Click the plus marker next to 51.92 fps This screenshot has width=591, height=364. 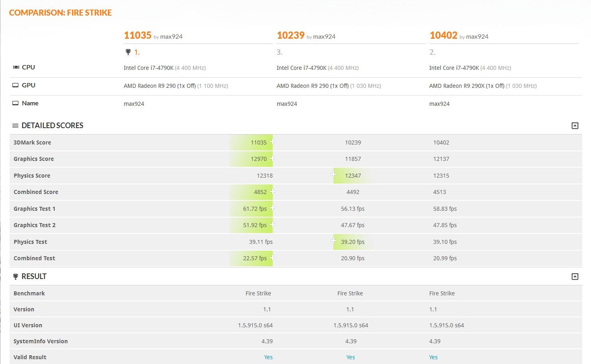pyautogui.click(x=272, y=225)
